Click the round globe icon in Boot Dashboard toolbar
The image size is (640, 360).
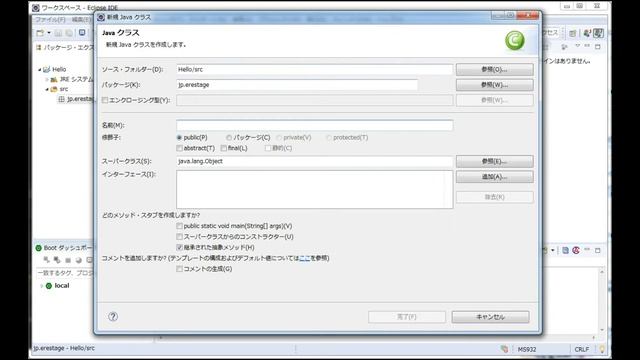[x=78, y=260]
